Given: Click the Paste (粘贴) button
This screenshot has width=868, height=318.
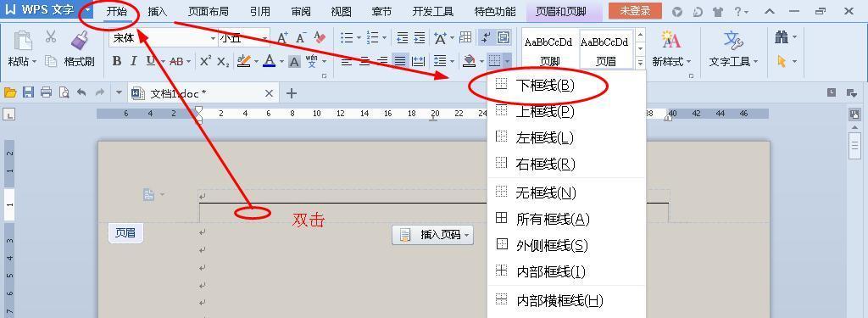Looking at the screenshot, I should point(22,48).
